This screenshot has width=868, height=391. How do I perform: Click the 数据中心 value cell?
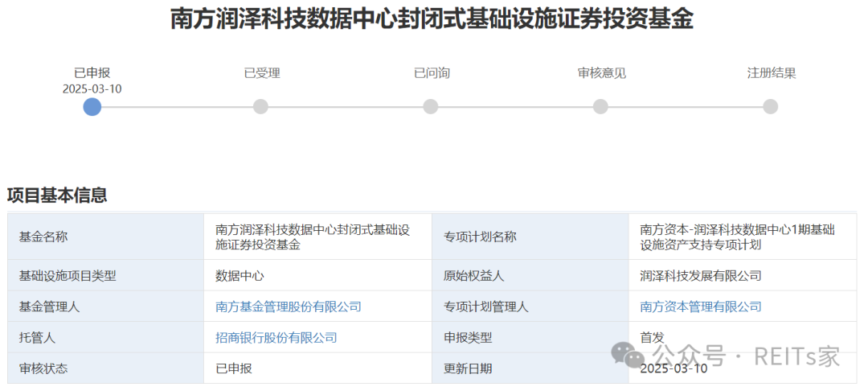click(x=317, y=275)
